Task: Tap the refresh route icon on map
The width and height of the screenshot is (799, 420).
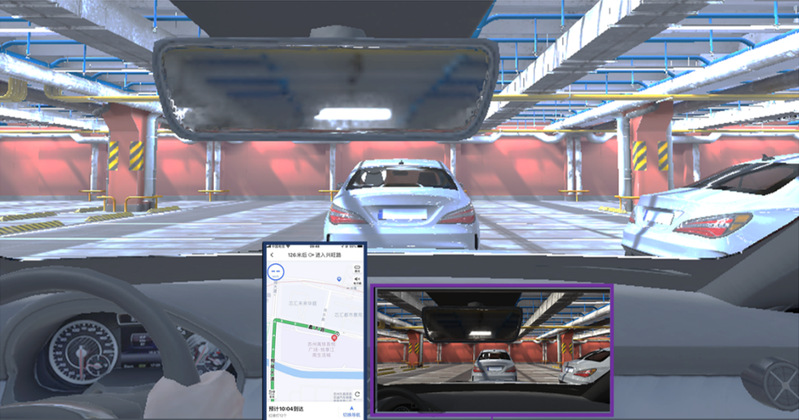Action: 358,394
